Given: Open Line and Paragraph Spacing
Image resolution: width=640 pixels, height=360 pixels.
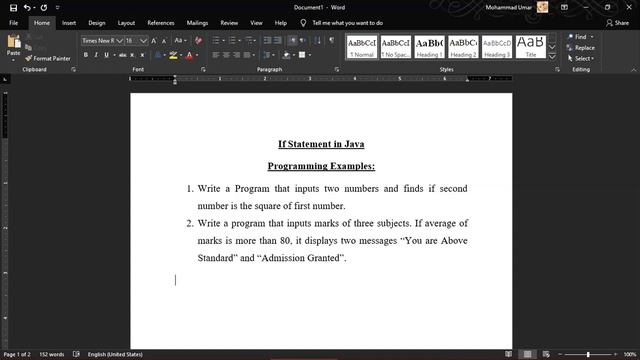Looking at the screenshot, I should [267, 55].
